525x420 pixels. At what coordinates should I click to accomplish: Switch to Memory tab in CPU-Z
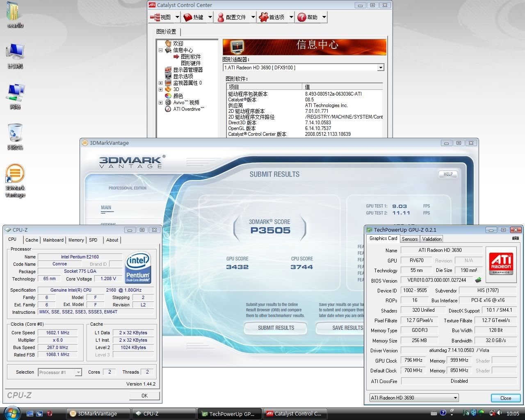click(x=76, y=240)
